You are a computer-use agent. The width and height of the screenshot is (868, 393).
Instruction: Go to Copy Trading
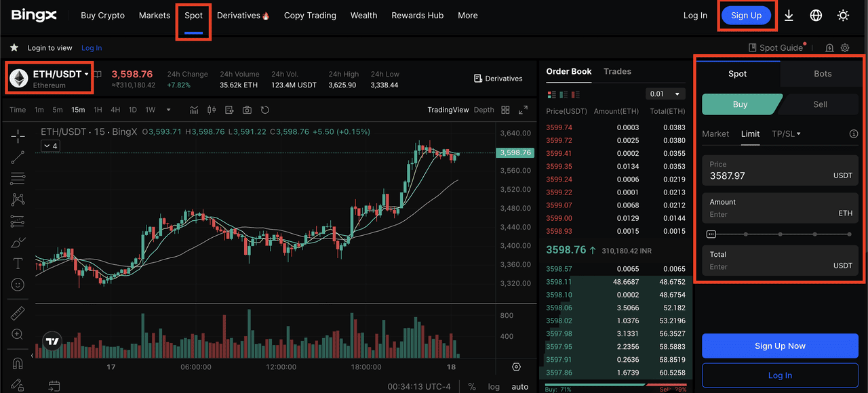(310, 16)
